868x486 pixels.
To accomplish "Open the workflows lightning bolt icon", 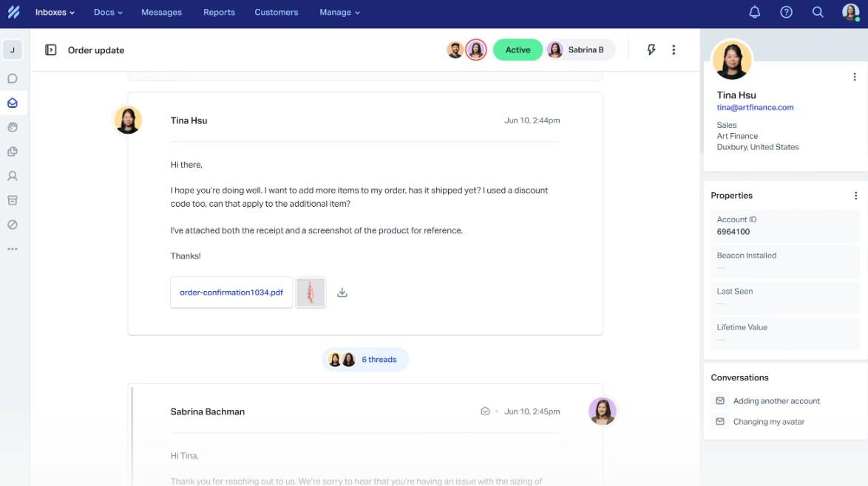I will pos(651,50).
